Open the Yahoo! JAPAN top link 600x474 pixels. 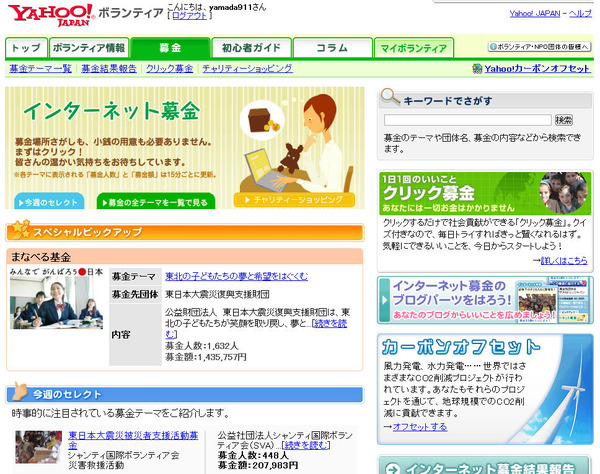click(x=535, y=13)
